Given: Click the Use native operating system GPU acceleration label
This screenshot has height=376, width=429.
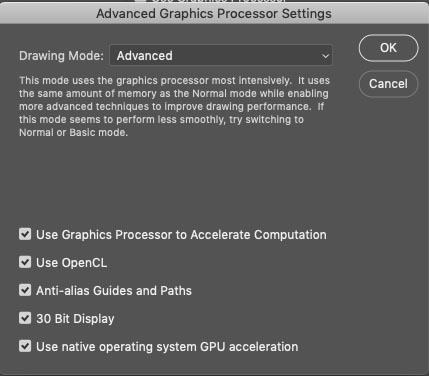Looking at the screenshot, I should tap(167, 347).
